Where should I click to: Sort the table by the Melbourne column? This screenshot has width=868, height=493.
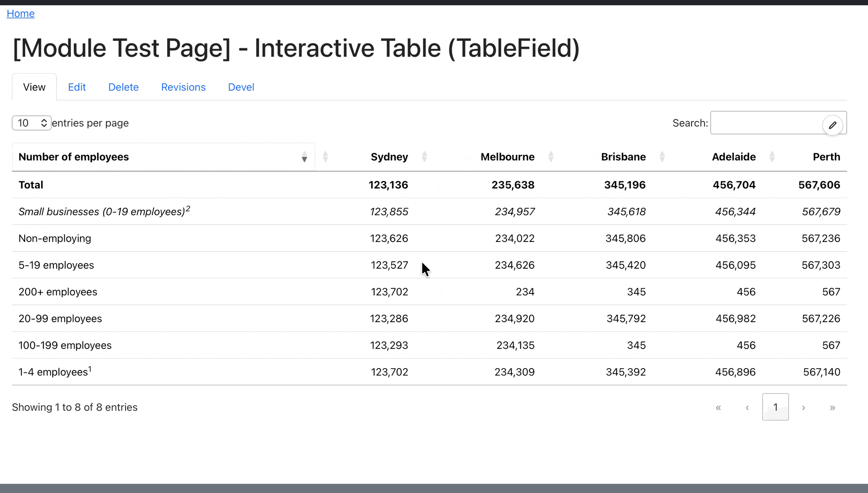point(507,157)
